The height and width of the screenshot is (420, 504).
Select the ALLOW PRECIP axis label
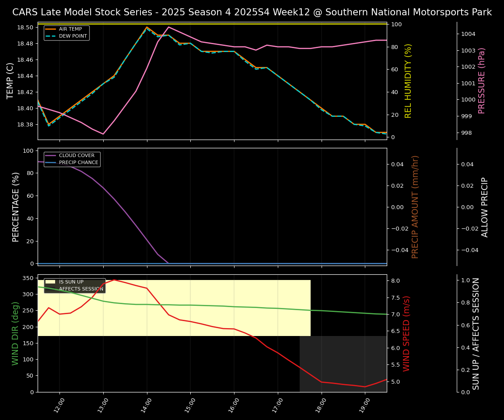coord(485,207)
